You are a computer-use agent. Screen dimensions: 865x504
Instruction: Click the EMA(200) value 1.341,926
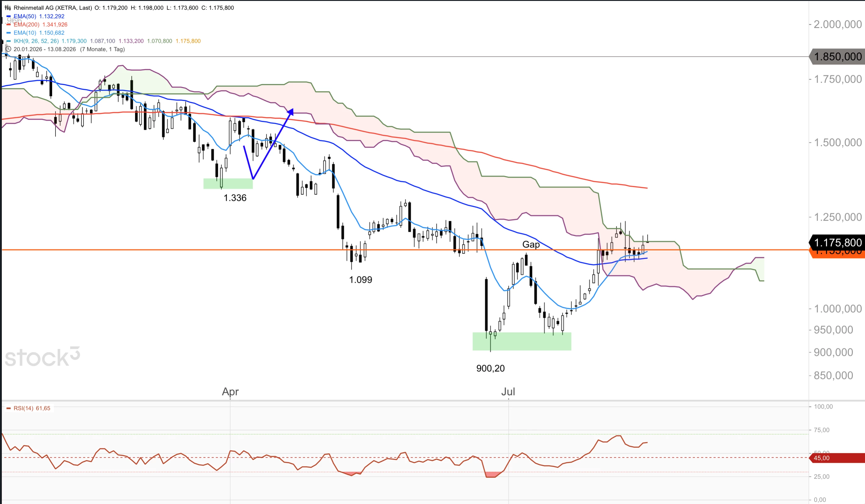pyautogui.click(x=55, y=24)
